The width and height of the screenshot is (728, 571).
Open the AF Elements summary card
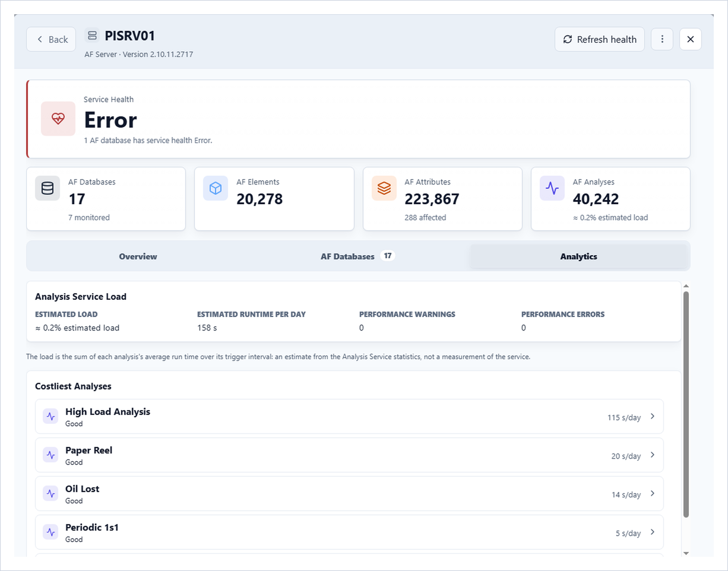click(274, 199)
